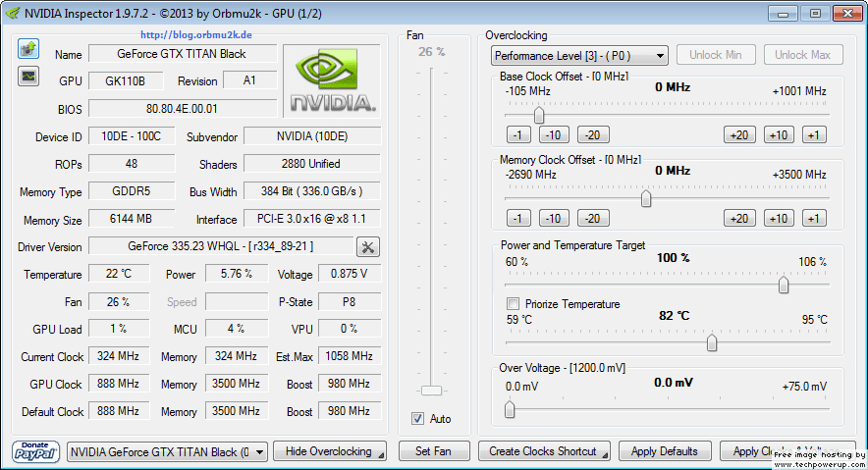Click the GPU field GK110B
The width and height of the screenshot is (868, 470).
(126, 81)
